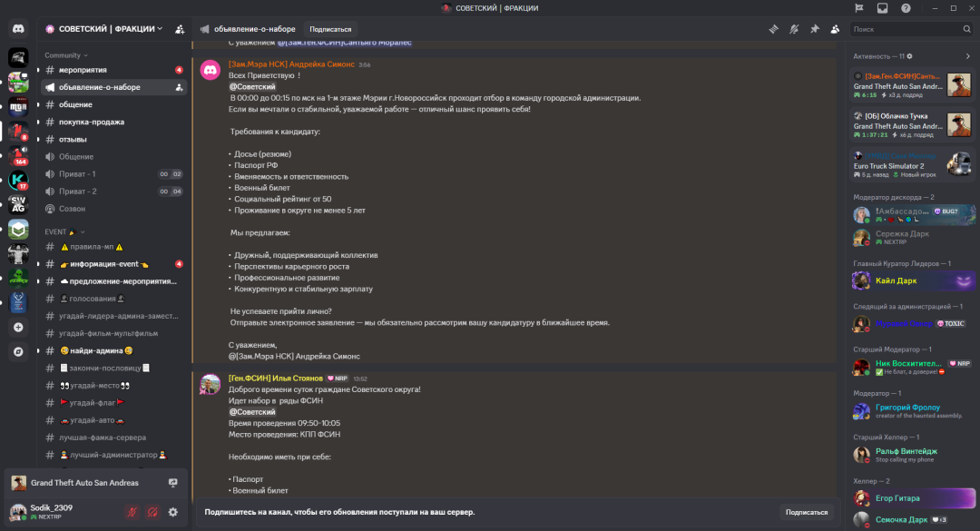The height and width of the screenshot is (531, 980).
Task: Open the pinned messages panel
Action: coord(815,29)
